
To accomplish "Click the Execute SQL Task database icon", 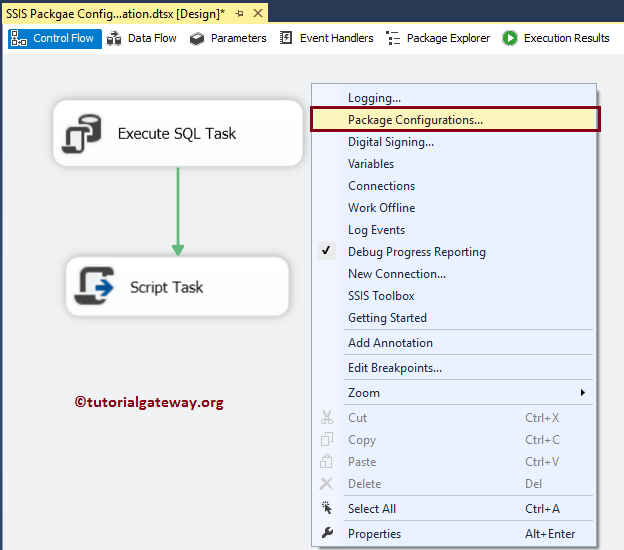I will click(82, 134).
